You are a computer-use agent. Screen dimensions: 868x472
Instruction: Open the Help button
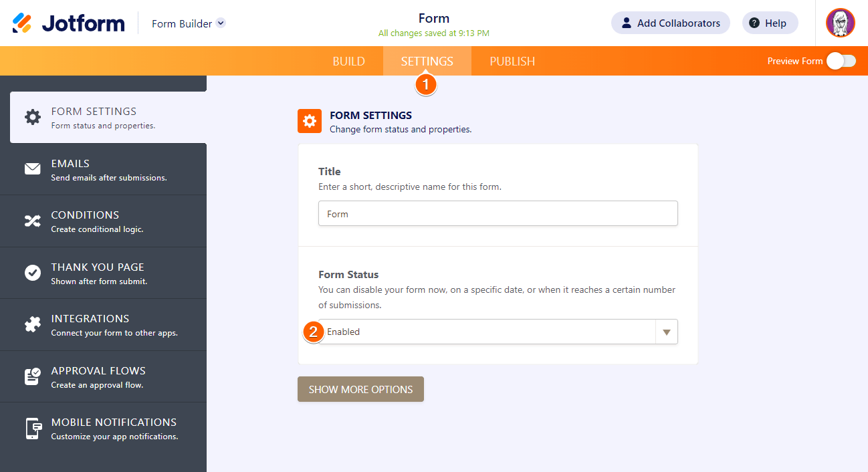[770, 23]
